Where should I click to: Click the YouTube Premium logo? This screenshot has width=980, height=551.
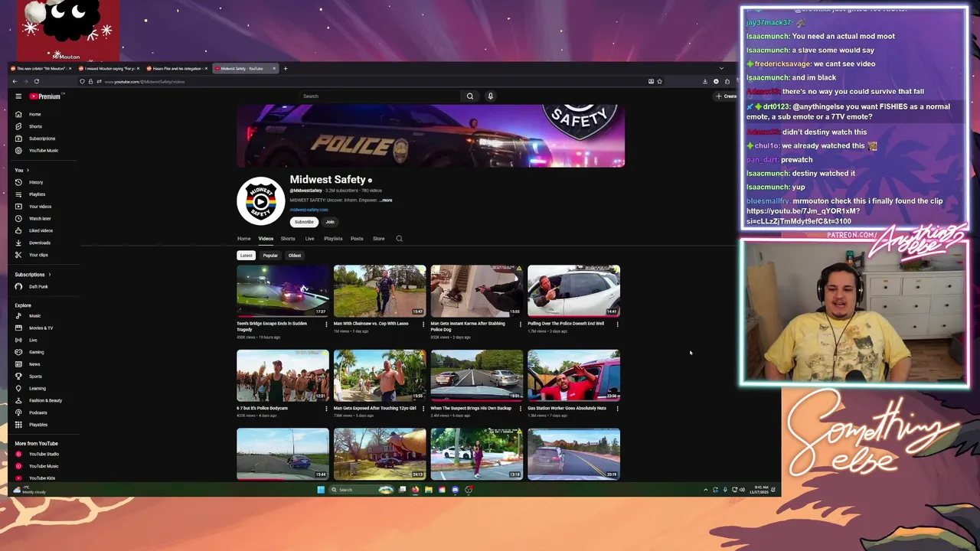point(45,96)
